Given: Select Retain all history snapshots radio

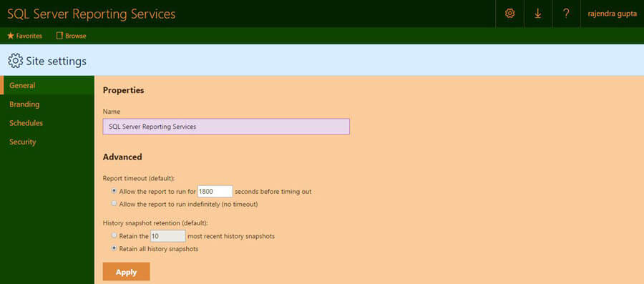Looking at the screenshot, I should pos(114,248).
